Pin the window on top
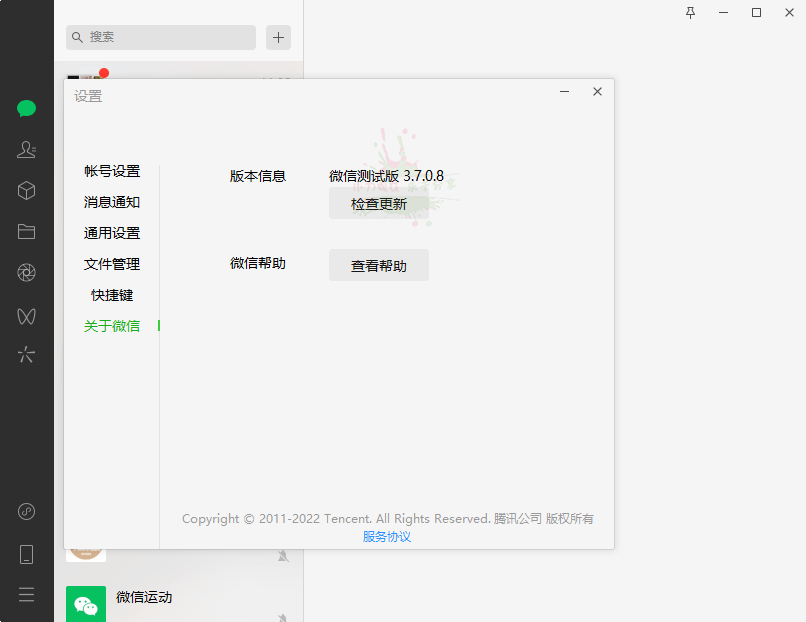The image size is (806, 622). click(690, 12)
